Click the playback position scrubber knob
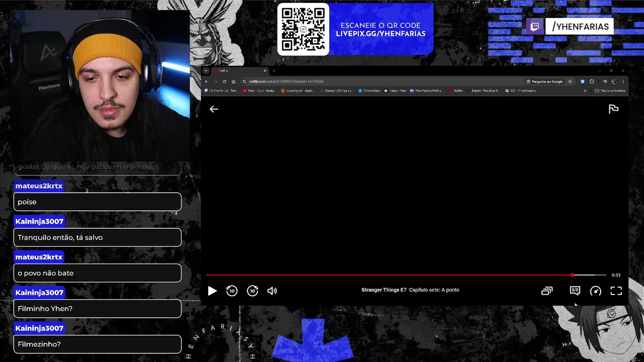The height and width of the screenshot is (362, 644). click(x=573, y=275)
